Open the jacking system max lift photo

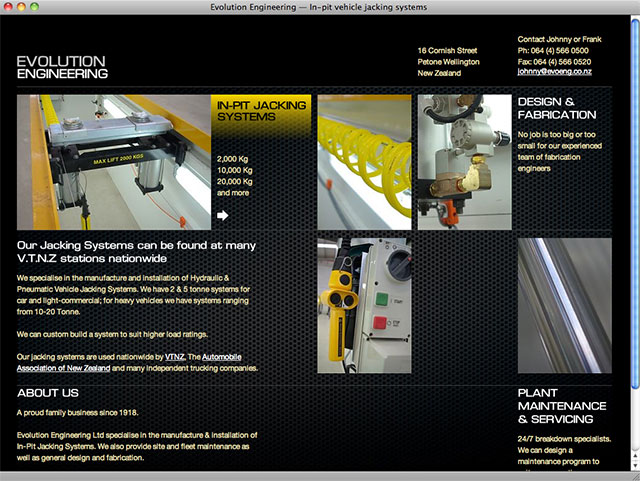coord(114,162)
